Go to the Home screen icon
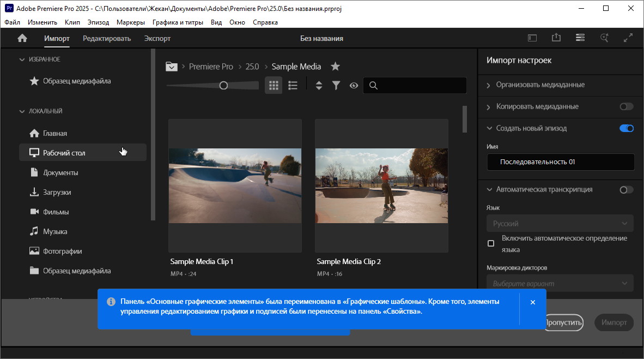 (x=22, y=38)
